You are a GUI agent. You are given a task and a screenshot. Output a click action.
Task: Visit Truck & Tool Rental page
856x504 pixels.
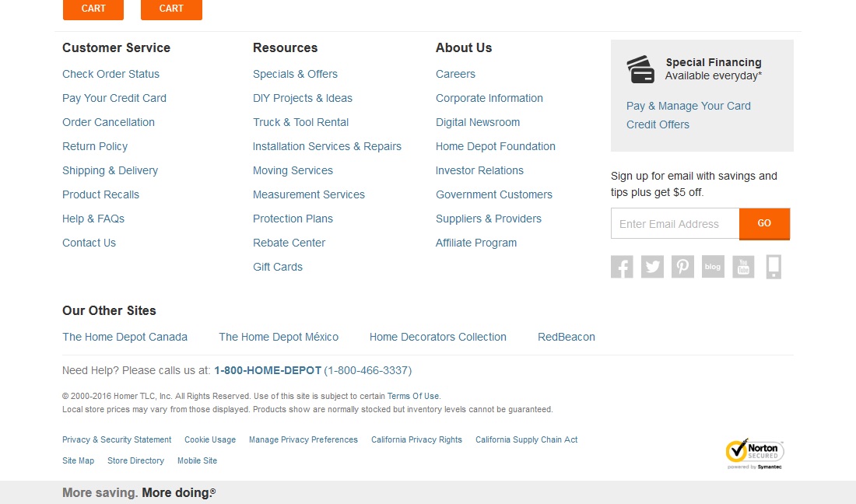point(300,122)
